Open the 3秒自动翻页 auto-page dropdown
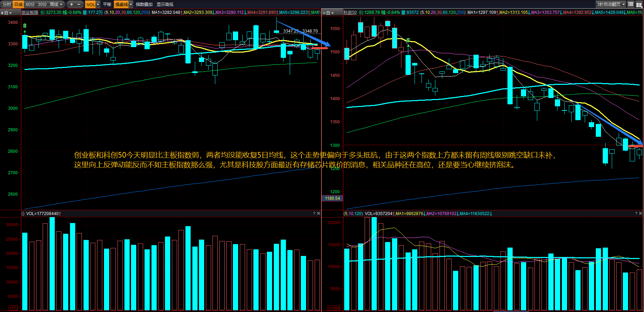This screenshot has width=644, height=312. [624, 5]
